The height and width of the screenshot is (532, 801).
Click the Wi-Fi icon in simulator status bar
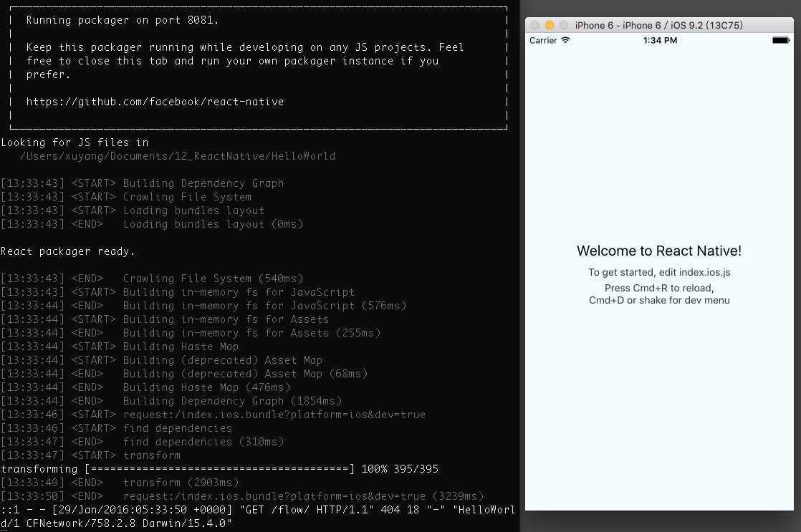pyautogui.click(x=565, y=40)
